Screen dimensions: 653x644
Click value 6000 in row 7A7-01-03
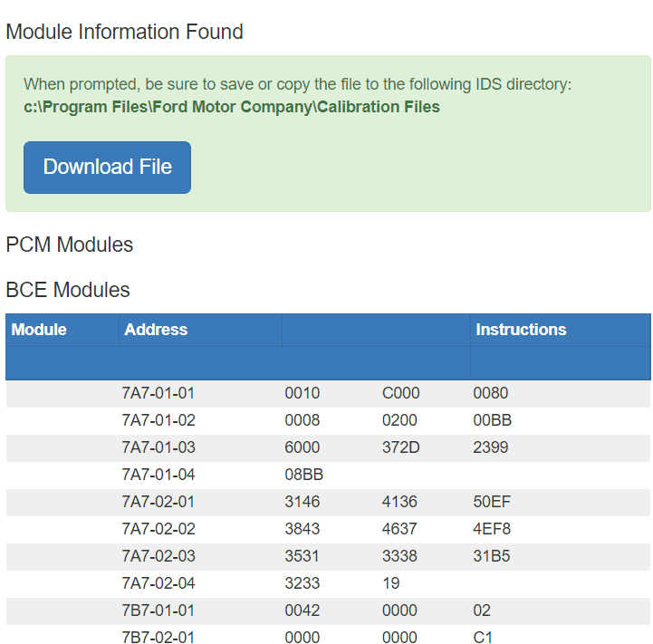click(302, 447)
